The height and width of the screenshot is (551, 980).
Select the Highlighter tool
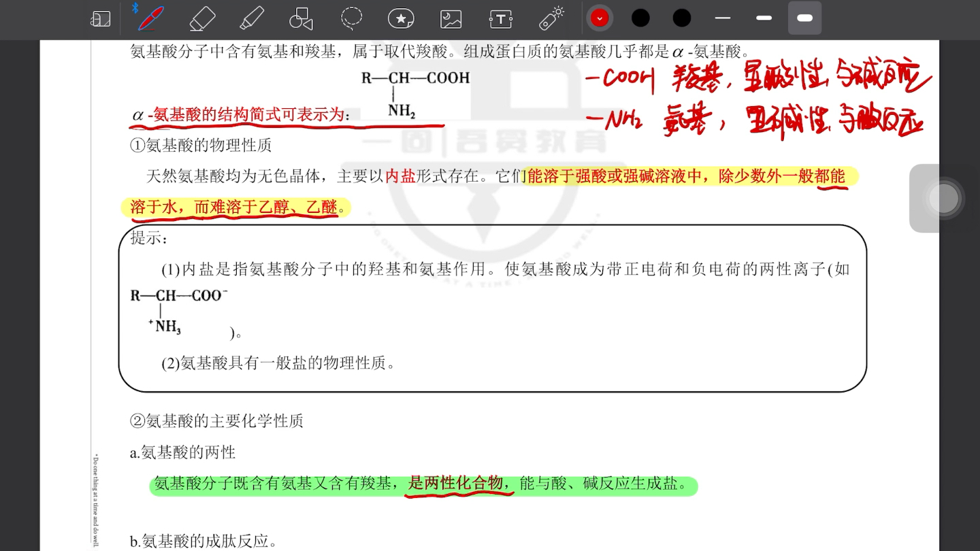pyautogui.click(x=252, y=18)
